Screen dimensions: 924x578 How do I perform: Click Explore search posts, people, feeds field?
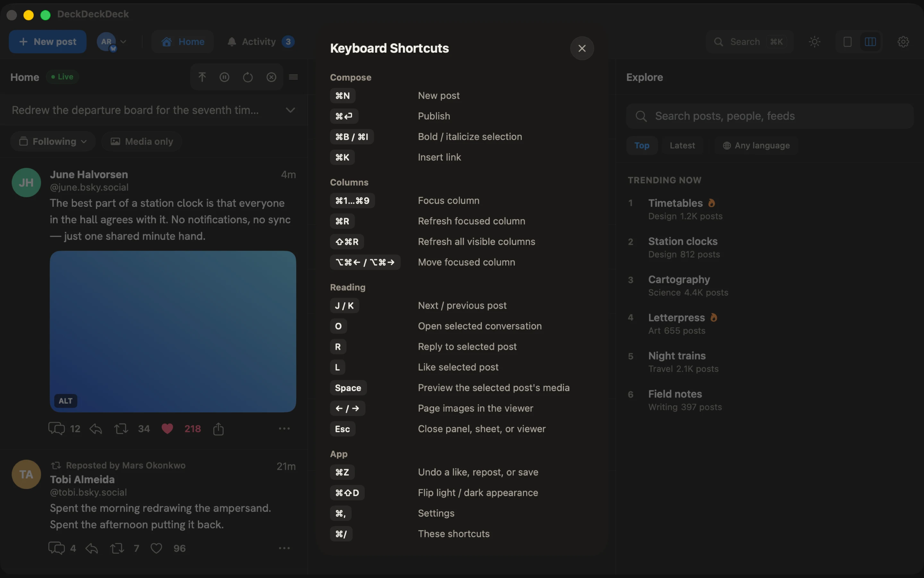point(770,116)
